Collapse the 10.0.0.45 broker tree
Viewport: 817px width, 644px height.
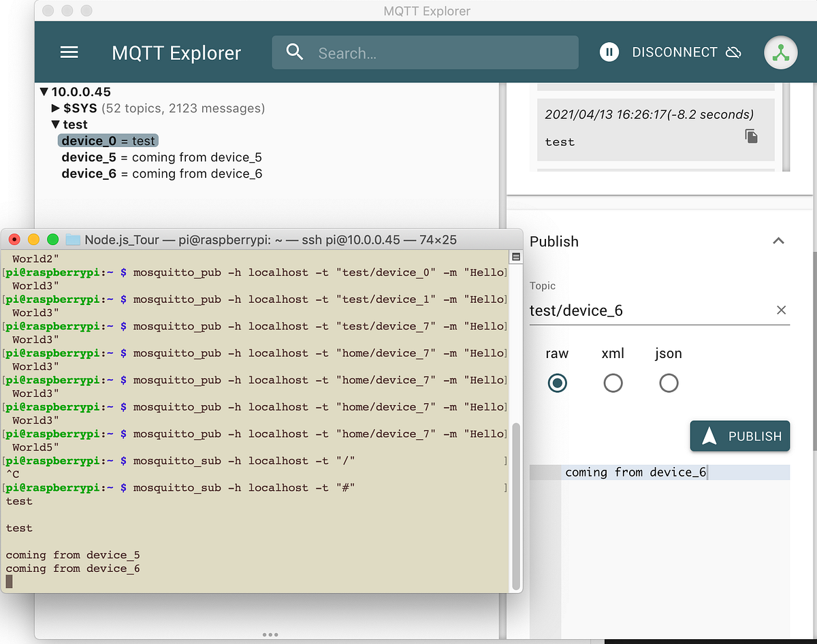coord(44,91)
